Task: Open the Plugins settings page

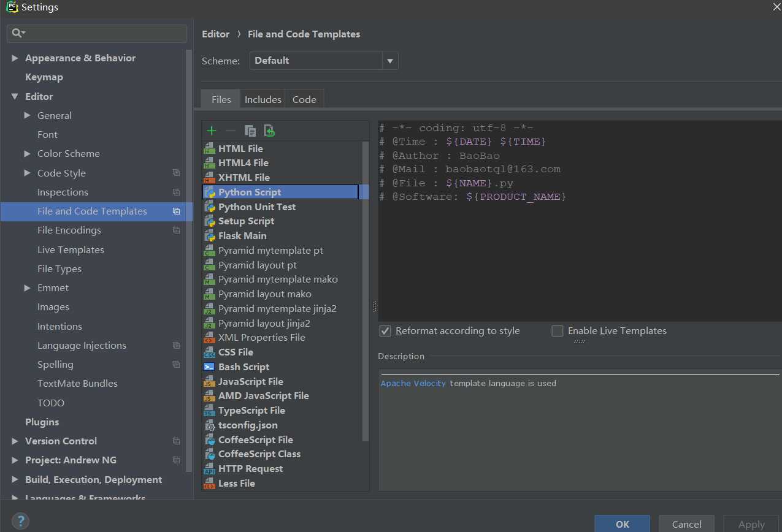Action: pos(42,422)
